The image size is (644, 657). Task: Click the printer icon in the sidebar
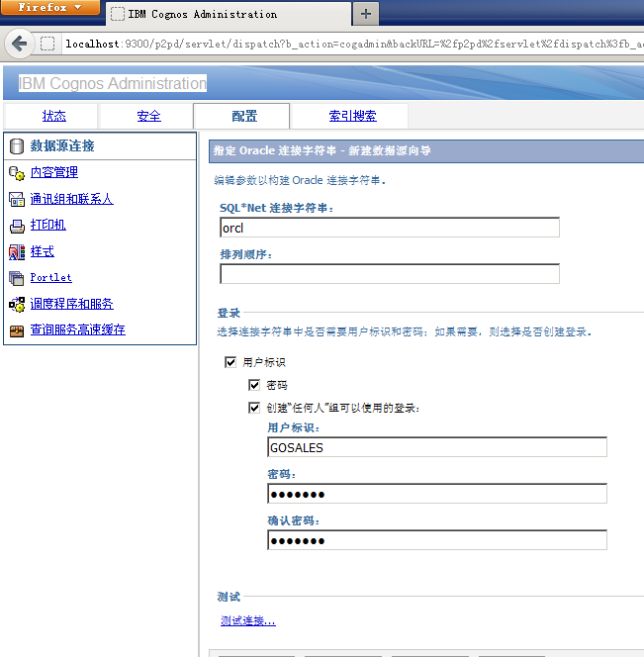17,226
